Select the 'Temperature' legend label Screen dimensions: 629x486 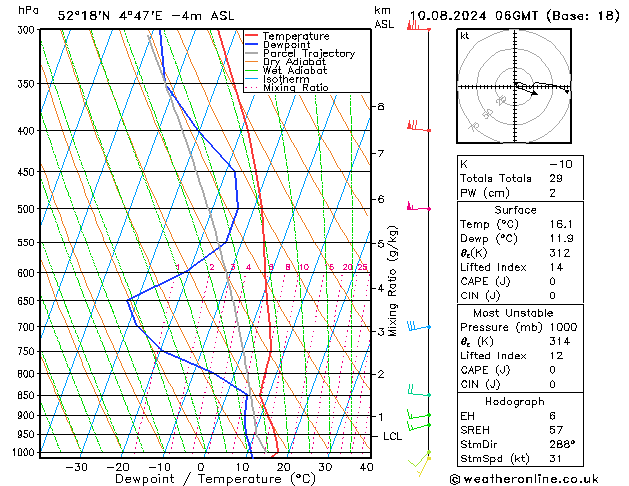click(x=296, y=36)
